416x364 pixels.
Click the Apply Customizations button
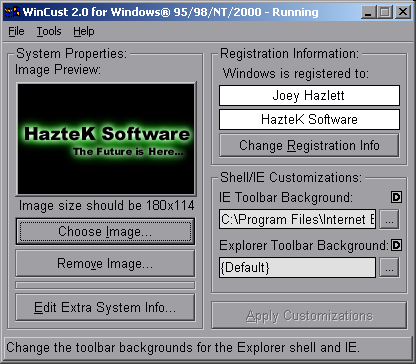click(309, 315)
